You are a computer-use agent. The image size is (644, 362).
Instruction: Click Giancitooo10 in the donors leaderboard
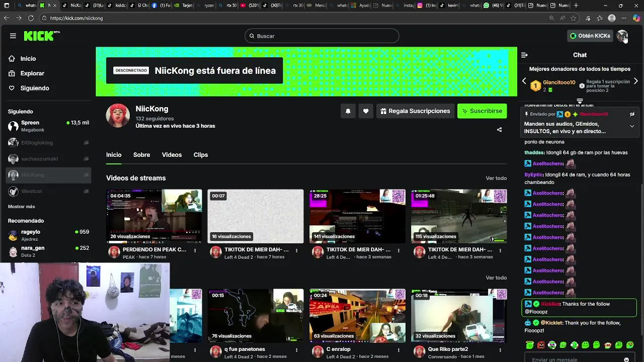click(x=559, y=82)
